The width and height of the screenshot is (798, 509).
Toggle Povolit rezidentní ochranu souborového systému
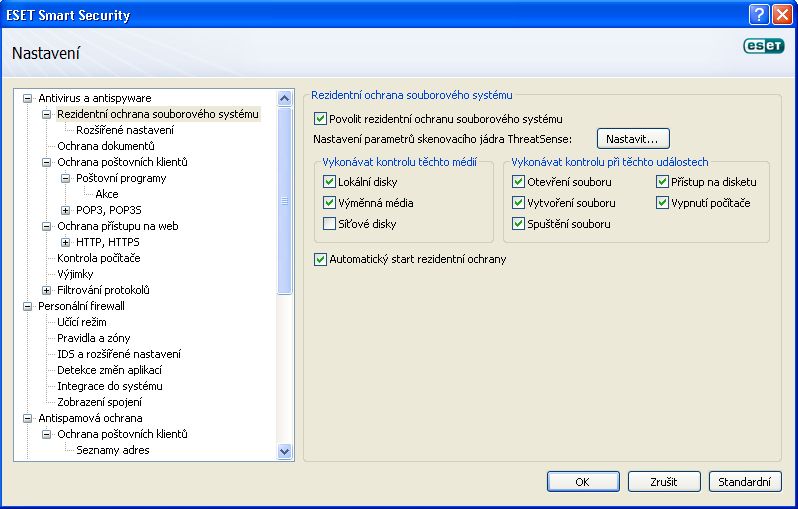pos(320,119)
